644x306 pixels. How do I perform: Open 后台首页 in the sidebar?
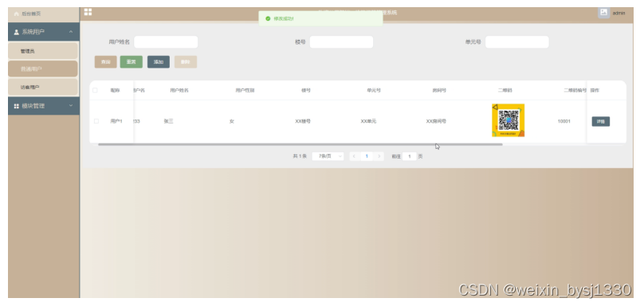44,14
